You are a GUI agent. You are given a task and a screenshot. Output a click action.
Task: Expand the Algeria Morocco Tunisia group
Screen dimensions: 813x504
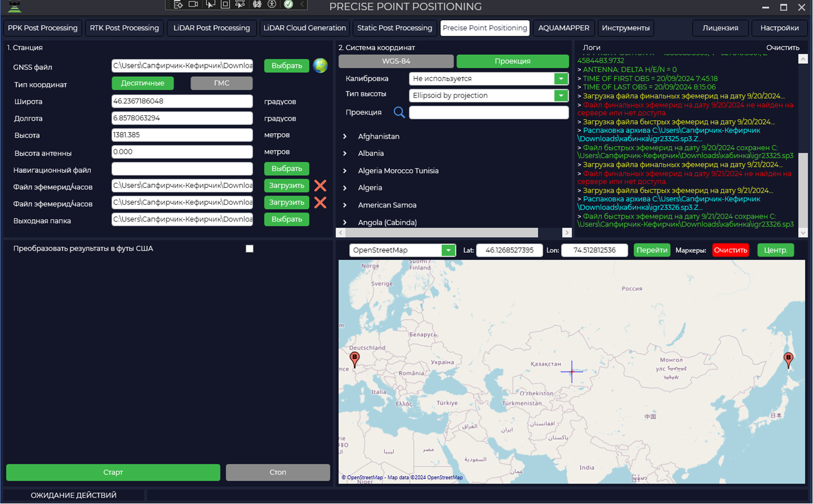pos(345,171)
